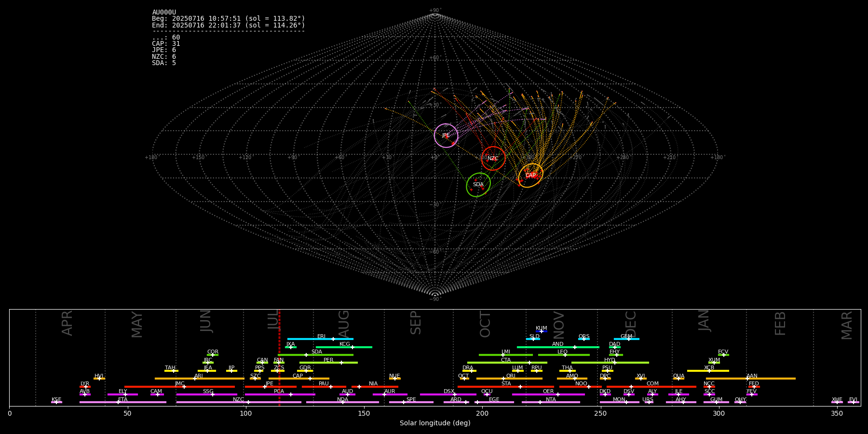The image size is (868, 434).
Task: Click the purple SSG shower bar
Action: click(206, 394)
